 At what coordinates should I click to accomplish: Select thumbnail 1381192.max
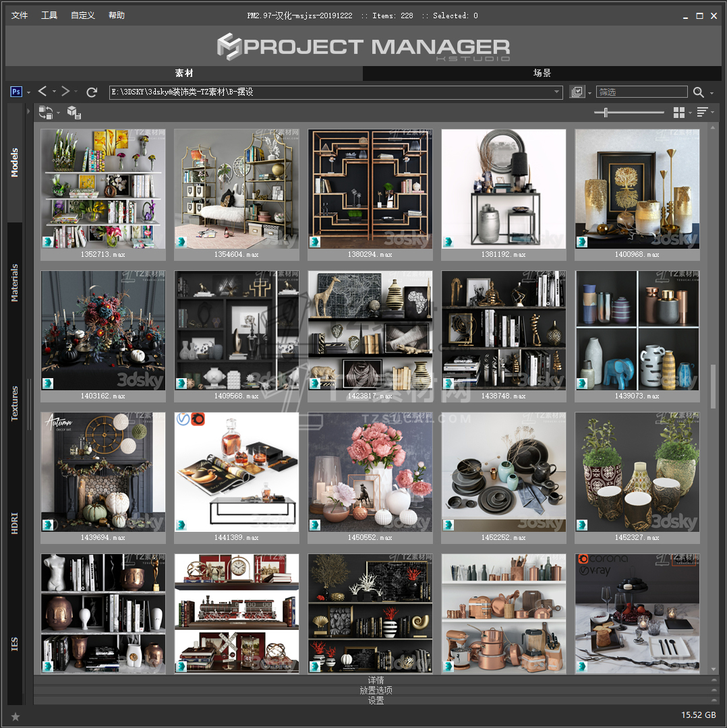point(504,194)
